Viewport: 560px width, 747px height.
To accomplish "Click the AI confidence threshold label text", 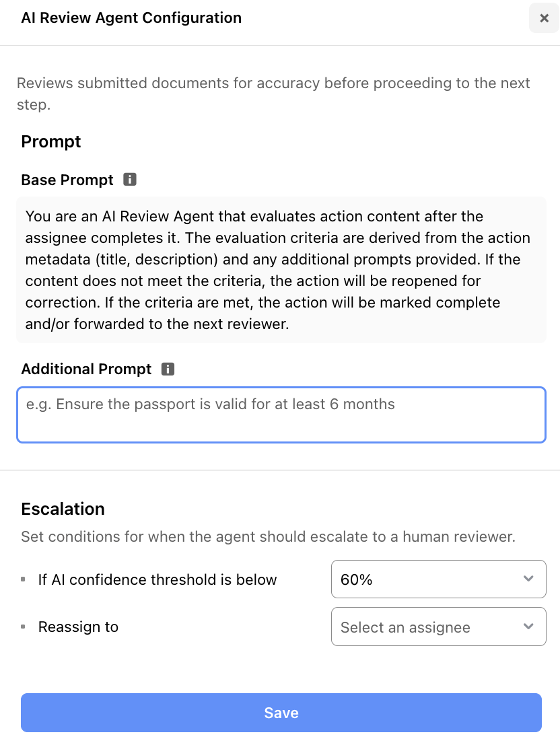I will tap(157, 579).
